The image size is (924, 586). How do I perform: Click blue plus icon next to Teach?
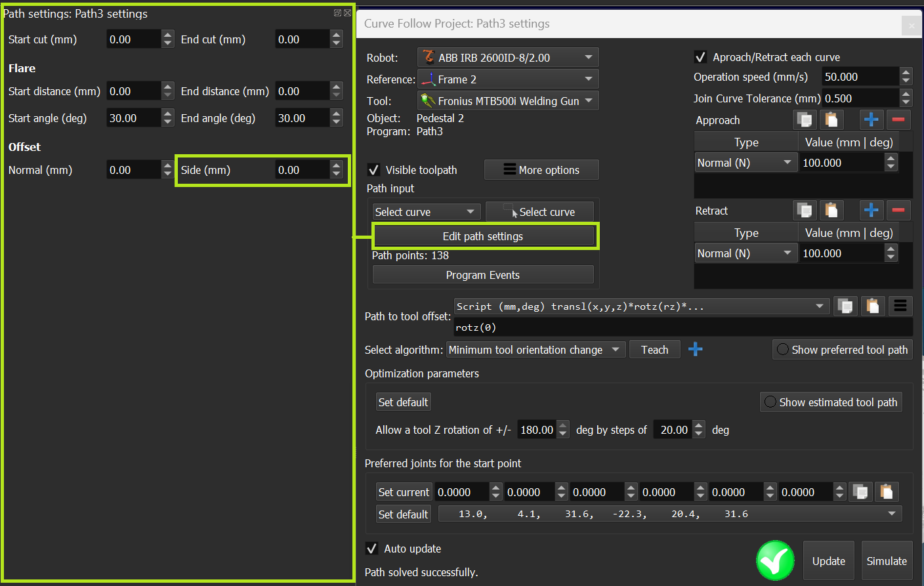(696, 350)
